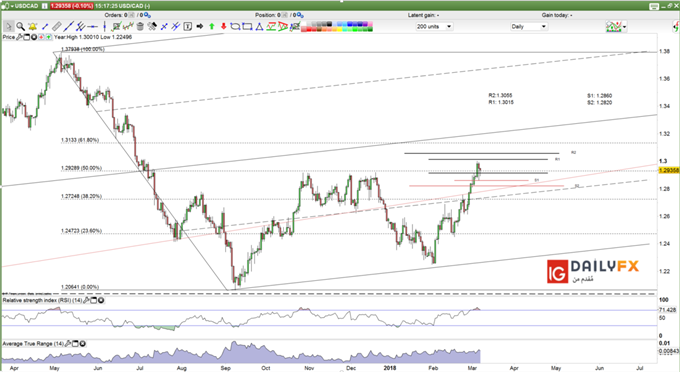Pick the yellow color swatch
This screenshot has width=680, height=372.
340,29
